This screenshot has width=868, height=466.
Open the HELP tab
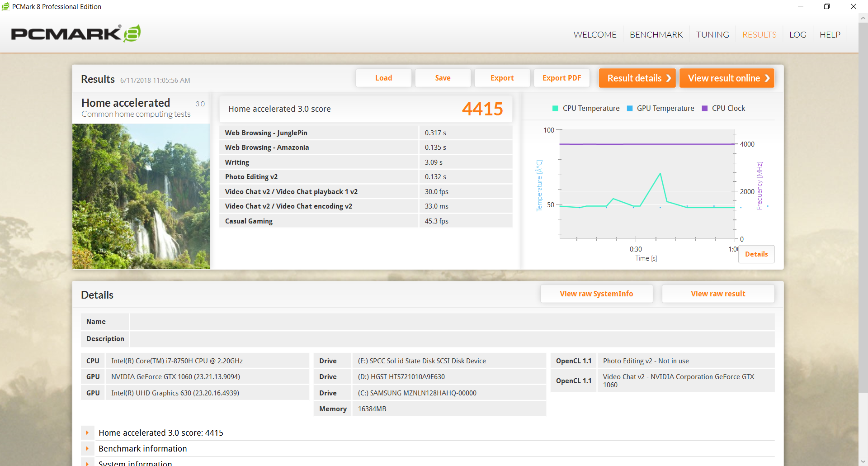(830, 34)
